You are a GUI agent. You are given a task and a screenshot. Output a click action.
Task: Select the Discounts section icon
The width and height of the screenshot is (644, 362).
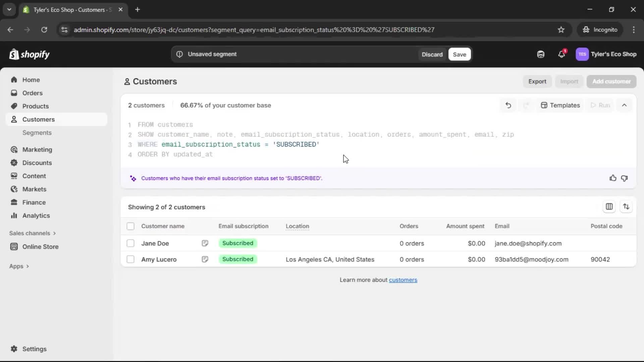pyautogui.click(x=14, y=163)
